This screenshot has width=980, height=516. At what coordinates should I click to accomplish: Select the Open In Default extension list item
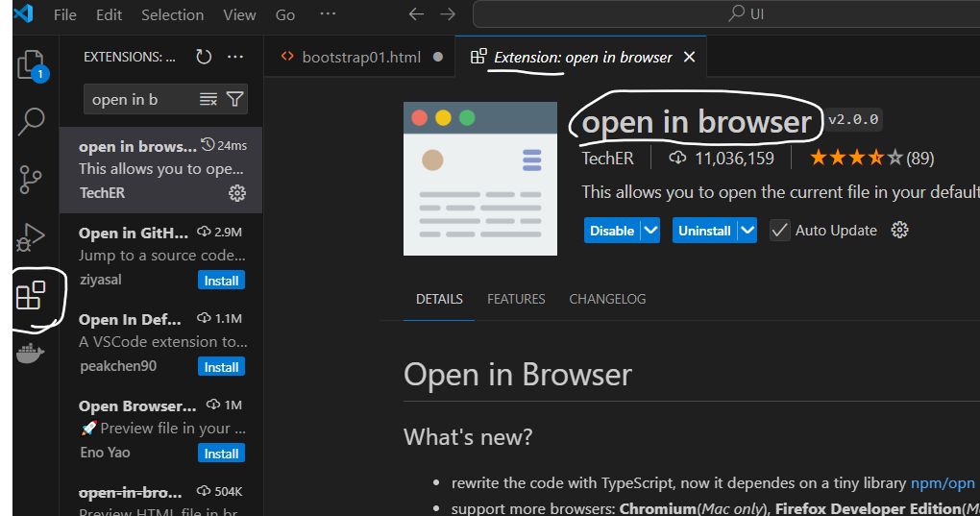[160, 342]
